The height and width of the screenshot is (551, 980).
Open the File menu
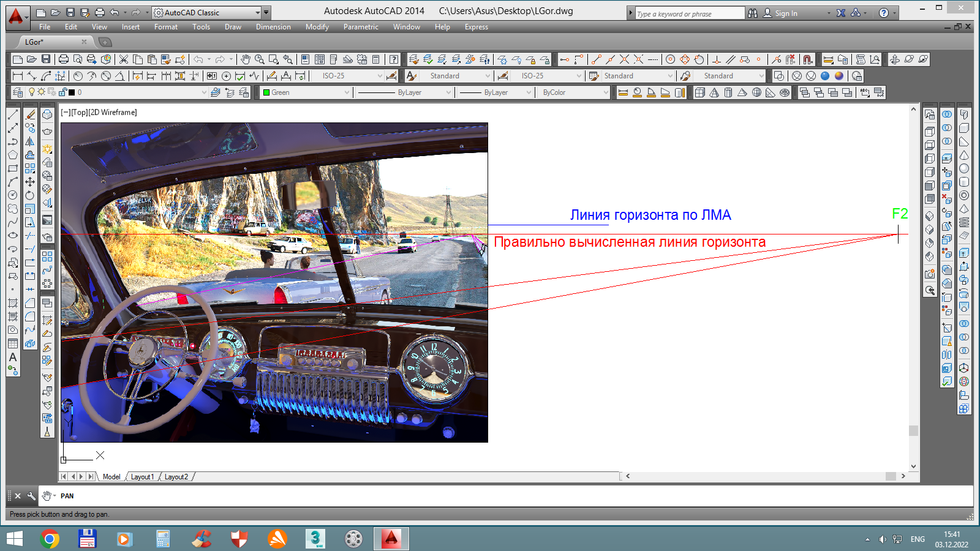[x=45, y=27]
